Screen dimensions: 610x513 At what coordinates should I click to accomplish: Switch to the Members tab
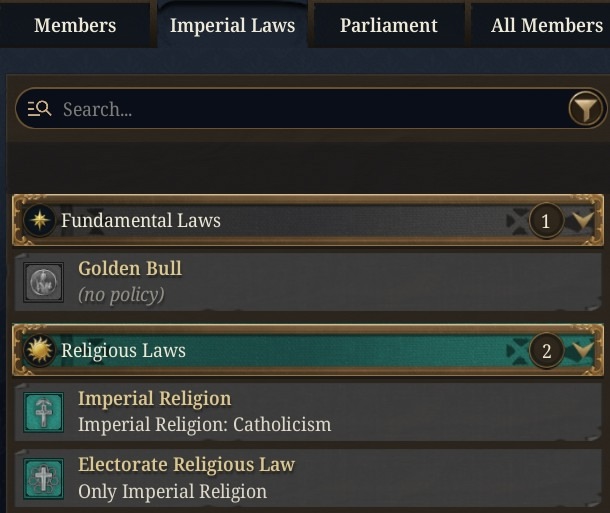pos(75,25)
